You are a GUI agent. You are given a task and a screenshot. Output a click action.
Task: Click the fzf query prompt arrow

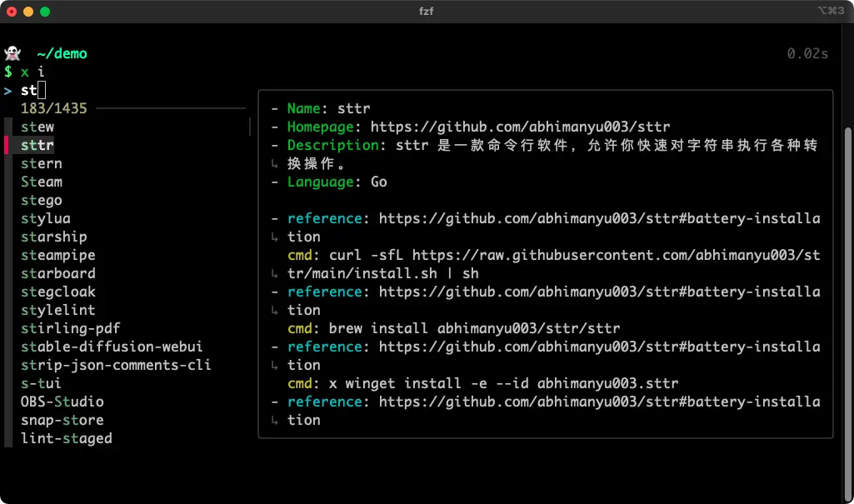pos(7,90)
